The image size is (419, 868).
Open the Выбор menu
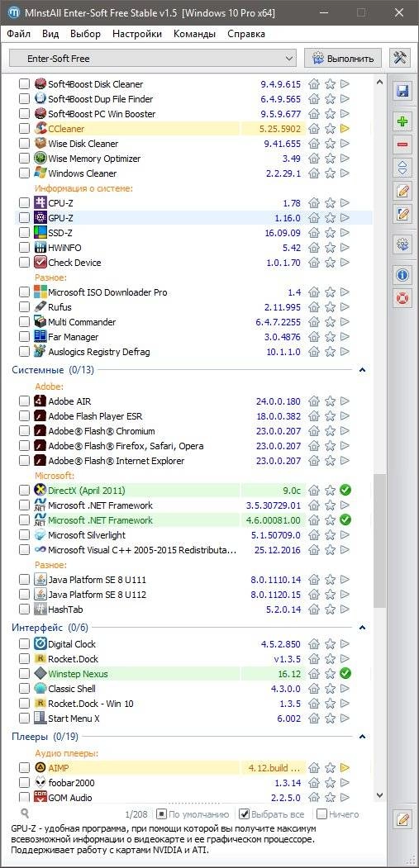85,34
